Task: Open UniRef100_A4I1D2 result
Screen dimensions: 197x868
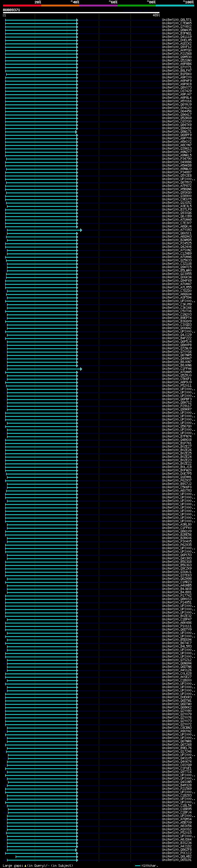Action: click(x=176, y=846)
